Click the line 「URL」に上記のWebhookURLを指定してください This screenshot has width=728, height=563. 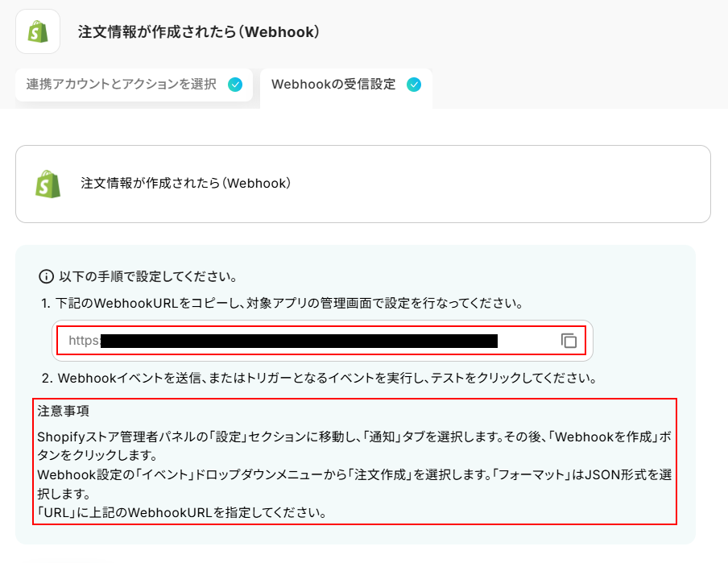pos(182,513)
